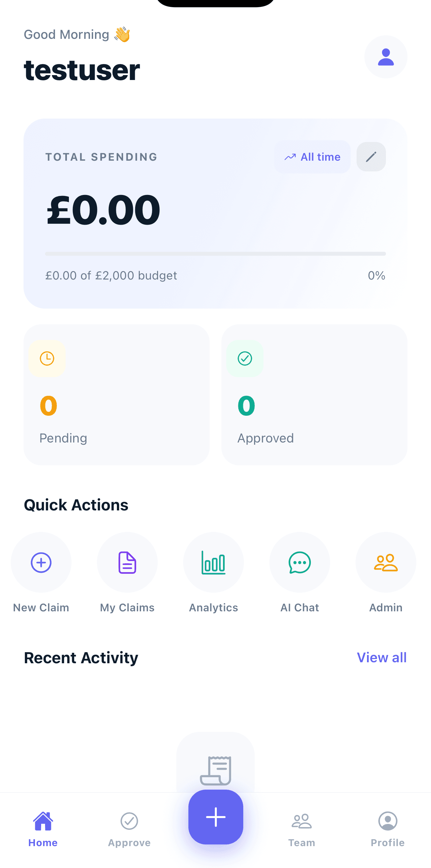Switch to the Approve tab

[129, 828]
